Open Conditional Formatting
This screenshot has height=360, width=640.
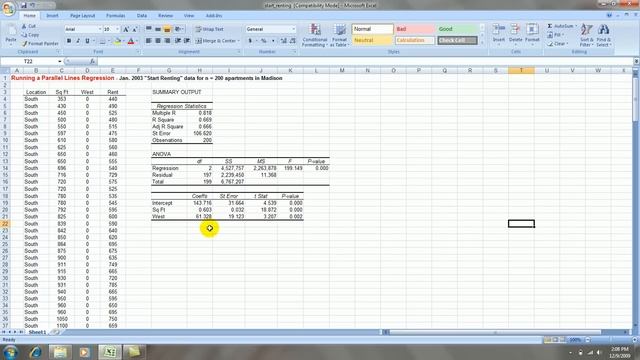click(315, 35)
